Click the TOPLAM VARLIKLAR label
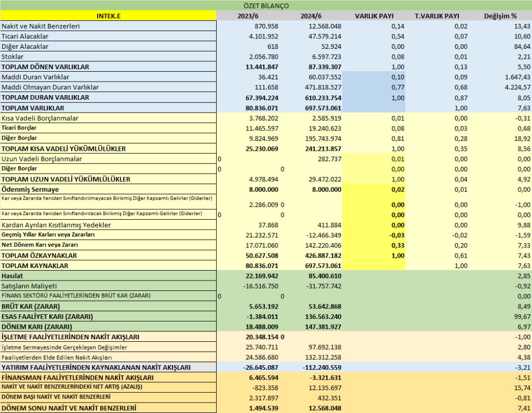Screen dimensions: 532x413 [33, 108]
